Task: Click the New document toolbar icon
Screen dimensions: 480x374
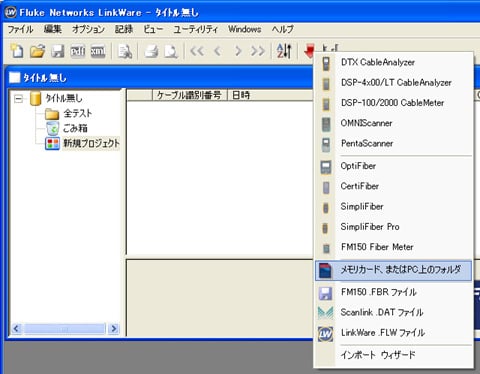Action: (17, 51)
